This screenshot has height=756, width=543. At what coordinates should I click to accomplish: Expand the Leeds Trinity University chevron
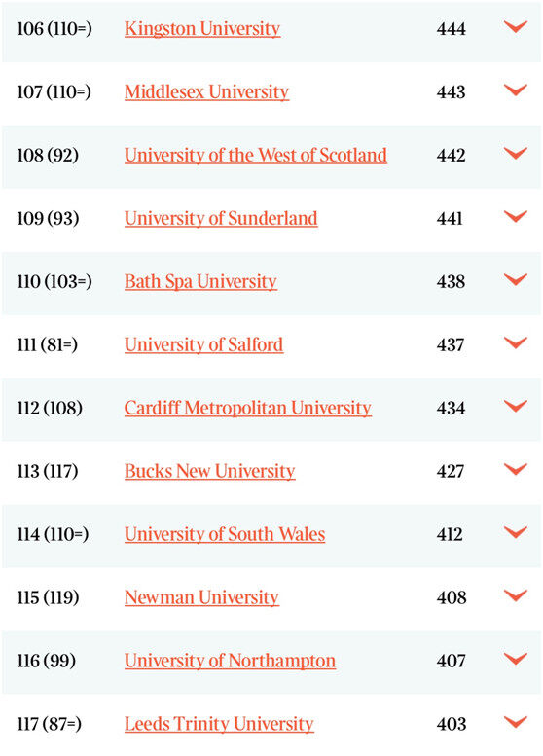point(516,721)
